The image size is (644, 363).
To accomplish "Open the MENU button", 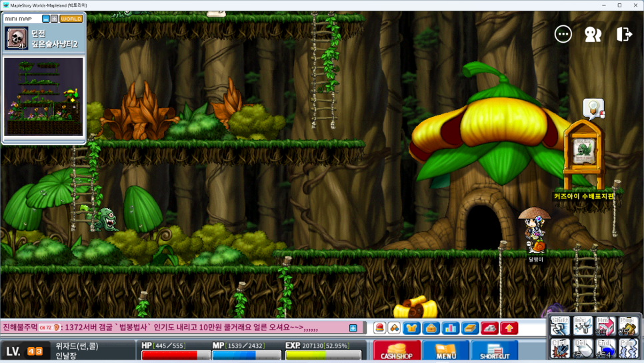I will (x=445, y=350).
